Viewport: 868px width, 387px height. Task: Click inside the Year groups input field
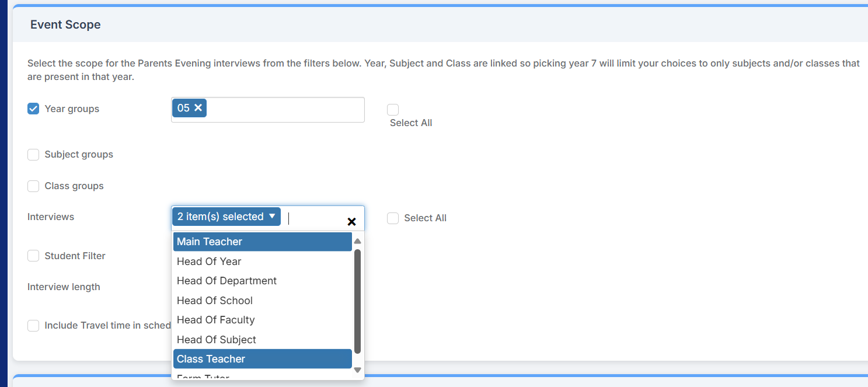(x=285, y=109)
